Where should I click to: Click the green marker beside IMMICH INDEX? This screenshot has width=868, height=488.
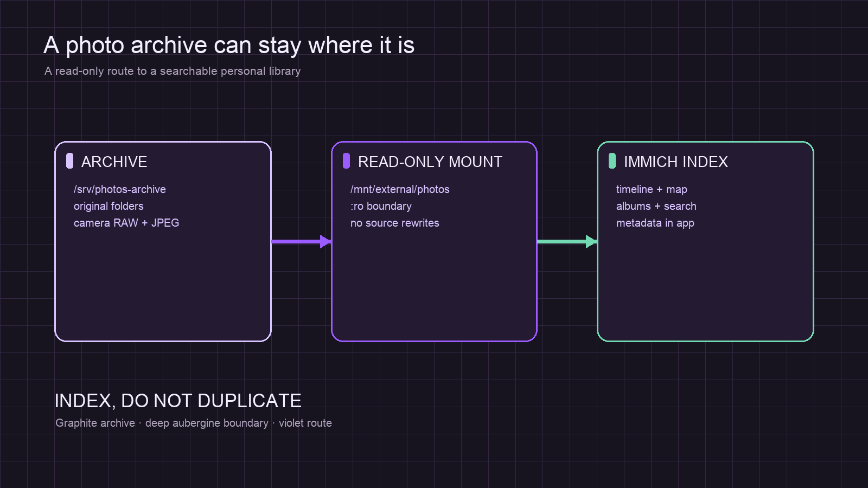(x=612, y=161)
